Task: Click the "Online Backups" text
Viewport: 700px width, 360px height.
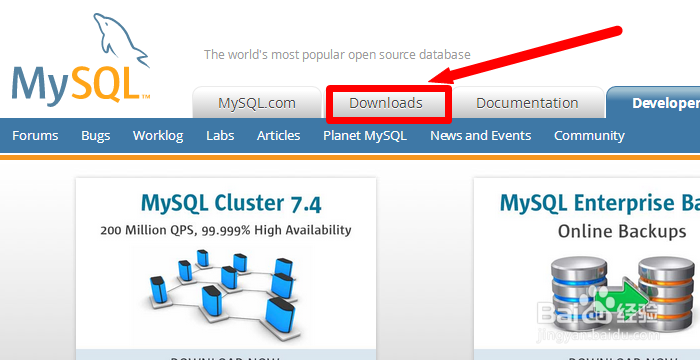Action: (622, 231)
